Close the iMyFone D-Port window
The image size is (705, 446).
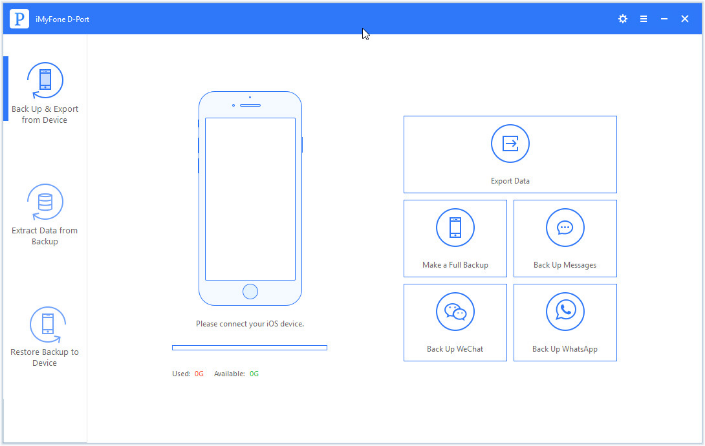pyautogui.click(x=685, y=19)
